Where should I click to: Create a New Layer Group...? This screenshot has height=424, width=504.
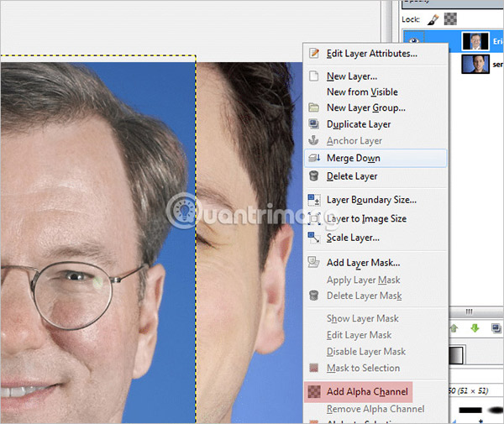[x=375, y=108]
